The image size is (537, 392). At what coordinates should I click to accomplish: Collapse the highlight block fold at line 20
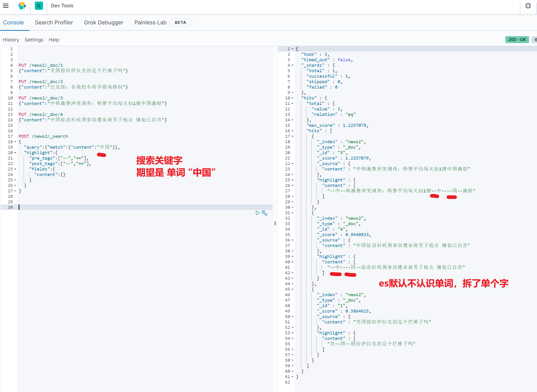[15, 153]
